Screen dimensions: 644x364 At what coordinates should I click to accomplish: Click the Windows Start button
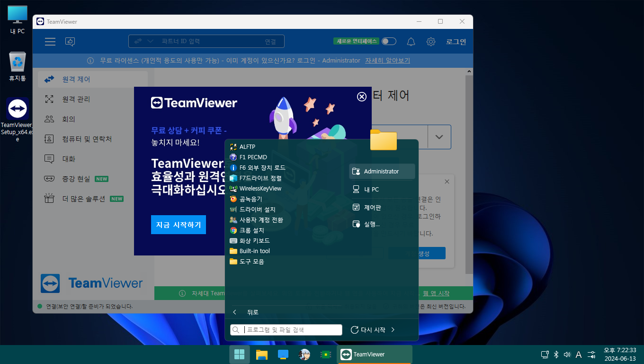point(240,355)
